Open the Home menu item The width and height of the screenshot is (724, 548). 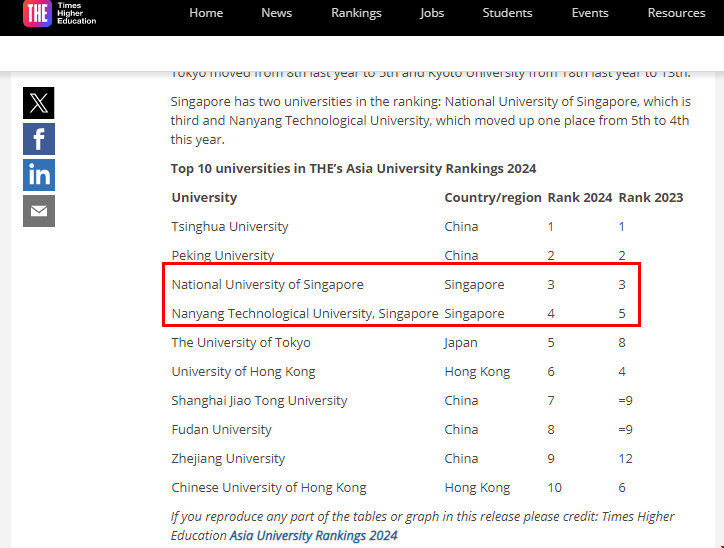click(x=206, y=13)
